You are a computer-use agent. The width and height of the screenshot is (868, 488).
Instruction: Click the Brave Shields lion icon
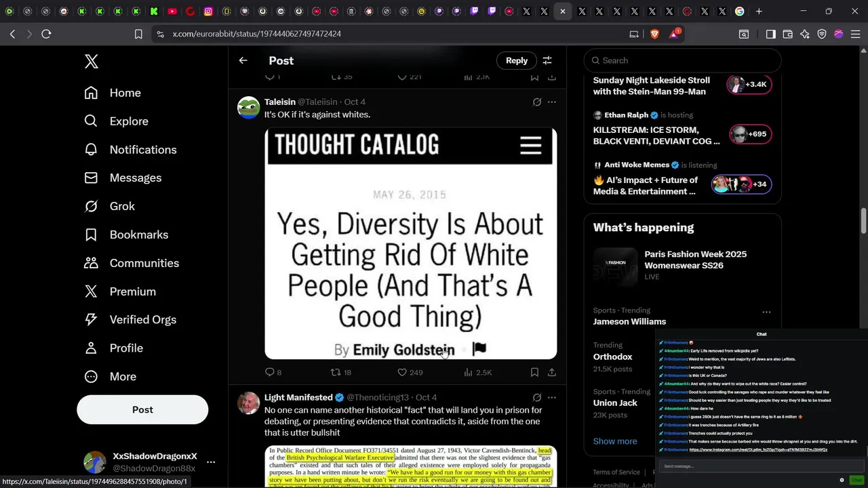click(654, 34)
